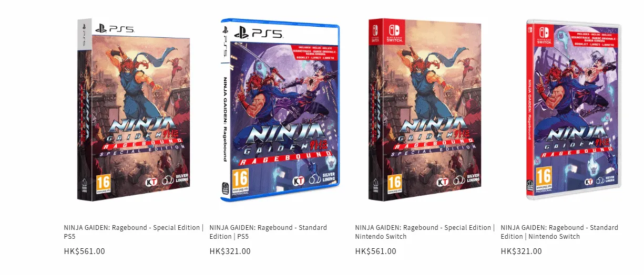Click HK$321.00 price under Switch Standard Edition
The width and height of the screenshot is (644, 275).
521,251
